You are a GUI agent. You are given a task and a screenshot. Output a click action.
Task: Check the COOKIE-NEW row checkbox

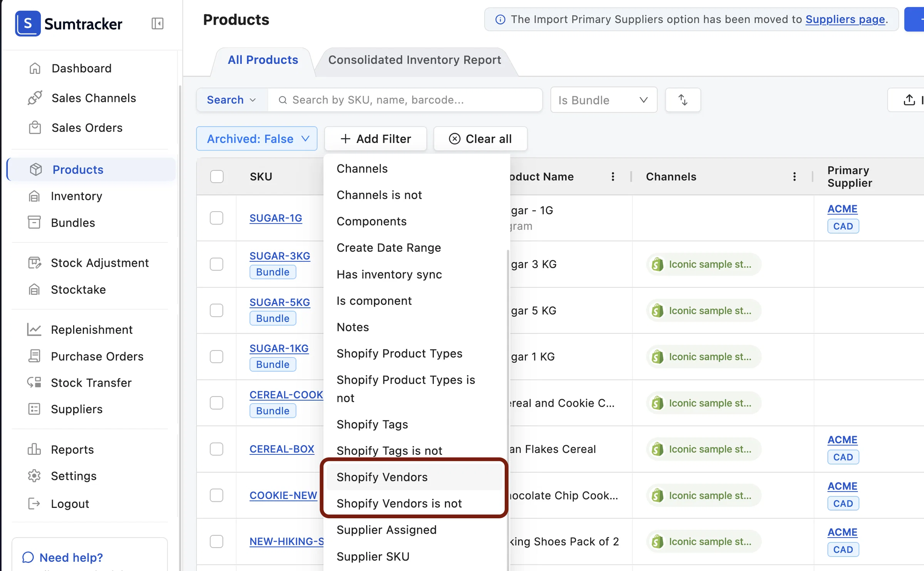click(x=216, y=495)
